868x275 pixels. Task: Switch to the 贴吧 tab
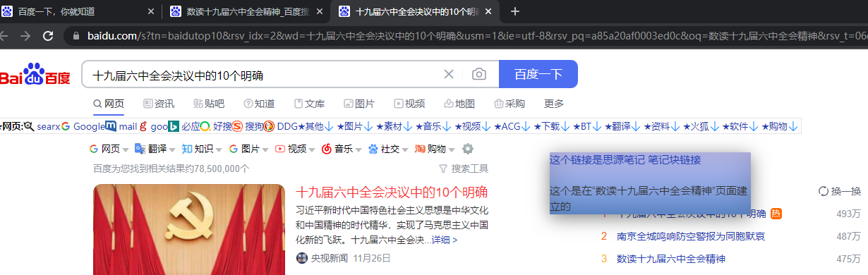(x=209, y=104)
